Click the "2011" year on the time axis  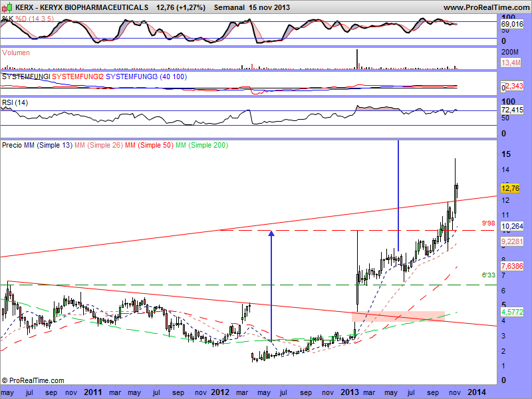click(x=92, y=392)
